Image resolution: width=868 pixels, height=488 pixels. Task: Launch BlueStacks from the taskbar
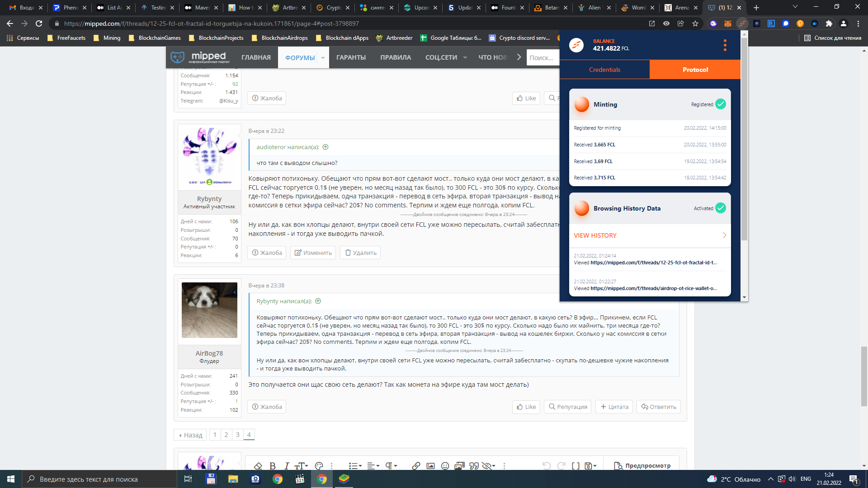(344, 479)
